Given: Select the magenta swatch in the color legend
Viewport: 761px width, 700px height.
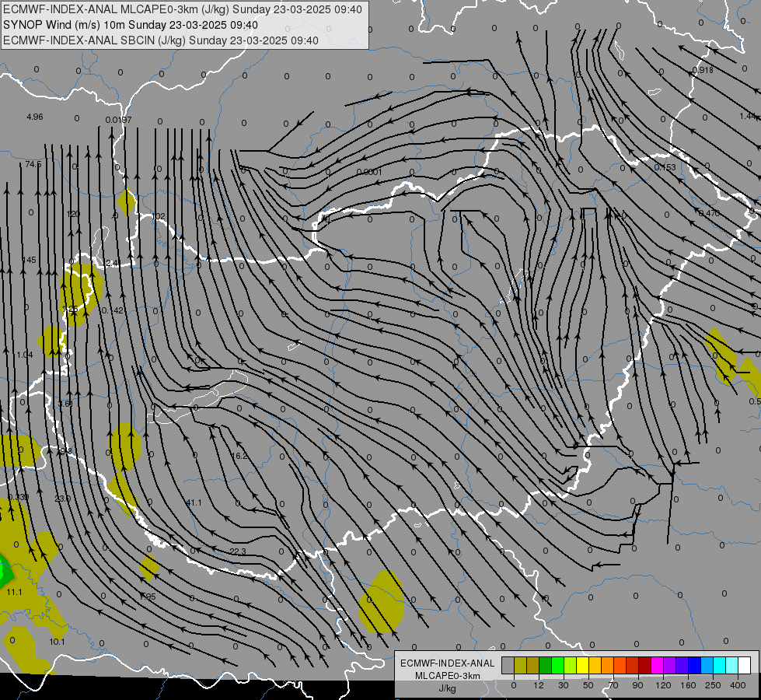Looking at the screenshot, I should tap(657, 665).
